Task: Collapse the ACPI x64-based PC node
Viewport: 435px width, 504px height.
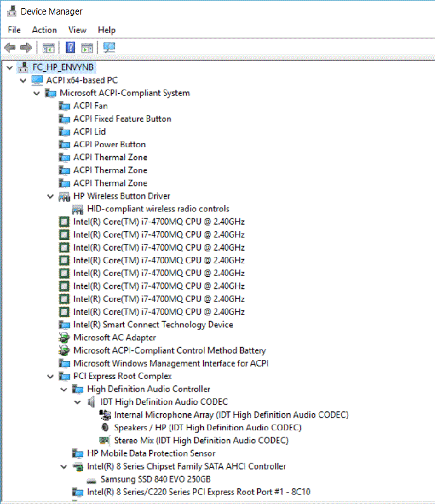Action: 23,81
